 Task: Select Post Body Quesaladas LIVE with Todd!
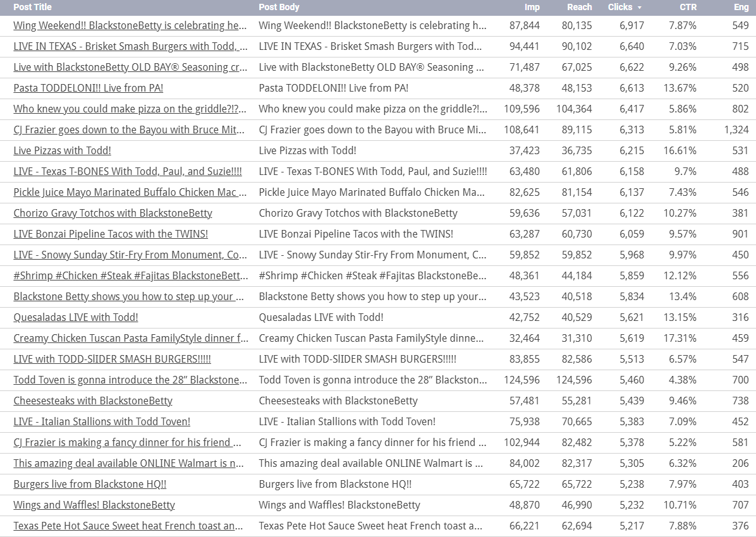point(321,317)
